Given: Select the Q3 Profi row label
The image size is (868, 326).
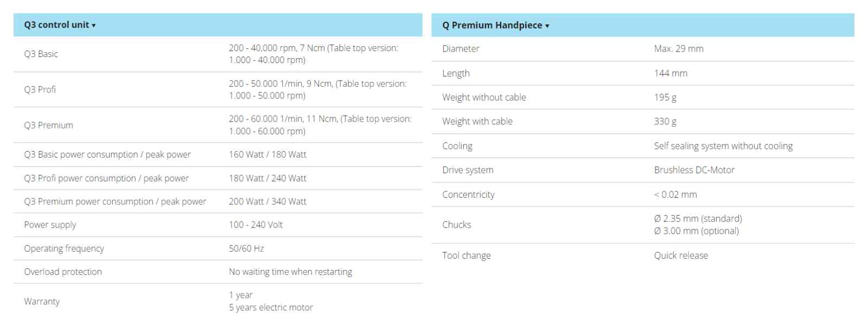Looking at the screenshot, I should pos(40,90).
